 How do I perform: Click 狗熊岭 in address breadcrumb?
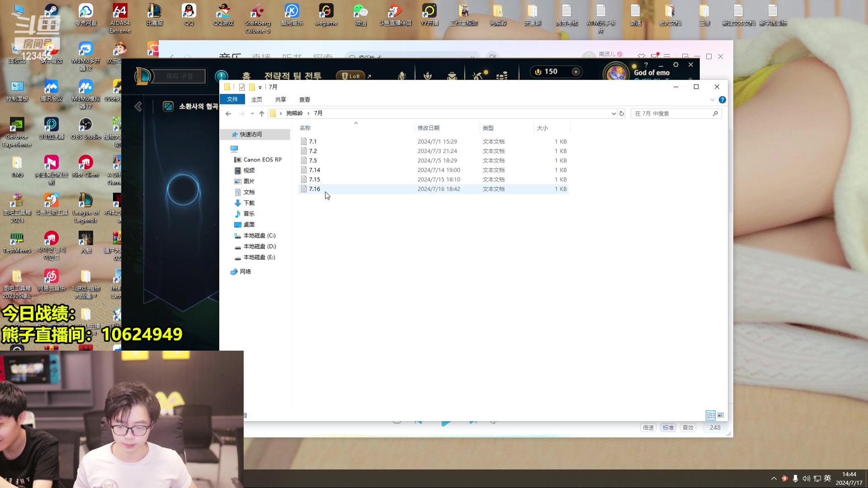(x=294, y=113)
